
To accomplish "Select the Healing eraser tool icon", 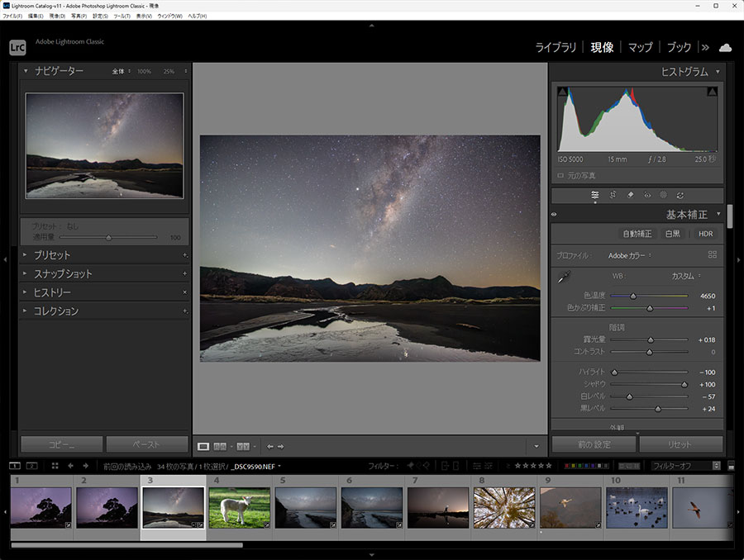I will (x=630, y=195).
